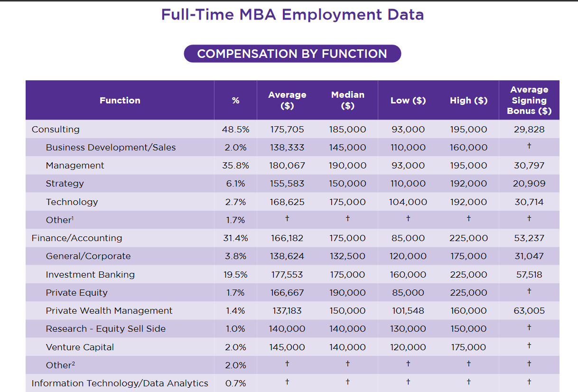Select the Function column header
Screen dimensions: 578x392
point(120,100)
